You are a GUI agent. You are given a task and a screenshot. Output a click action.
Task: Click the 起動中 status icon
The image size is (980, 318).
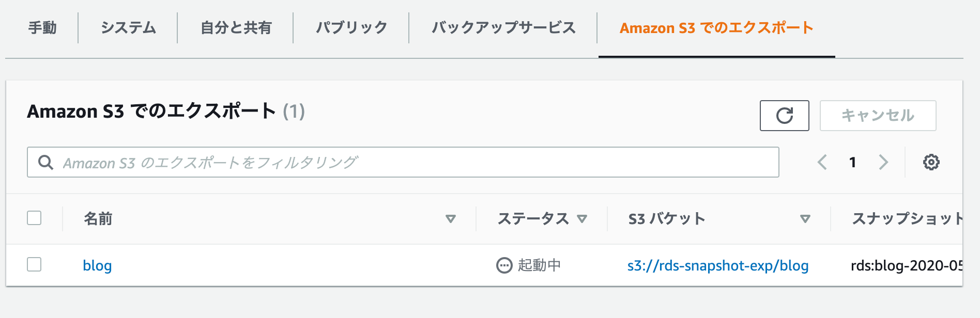point(504,265)
